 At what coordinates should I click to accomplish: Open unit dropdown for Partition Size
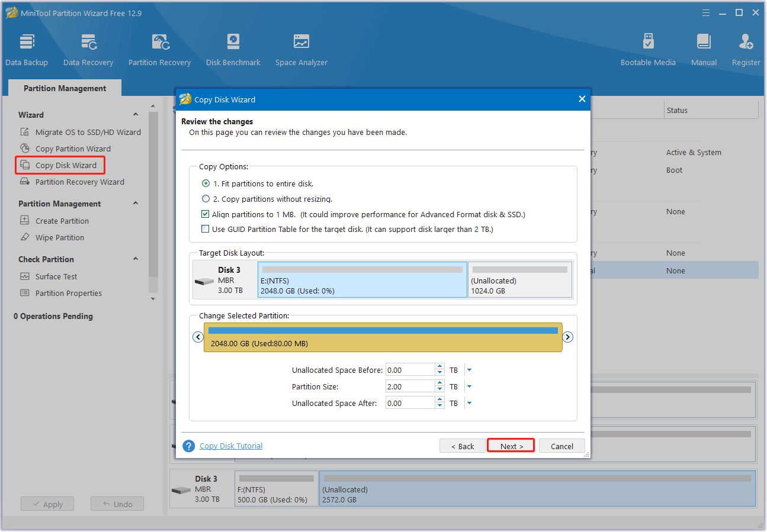[x=469, y=387]
